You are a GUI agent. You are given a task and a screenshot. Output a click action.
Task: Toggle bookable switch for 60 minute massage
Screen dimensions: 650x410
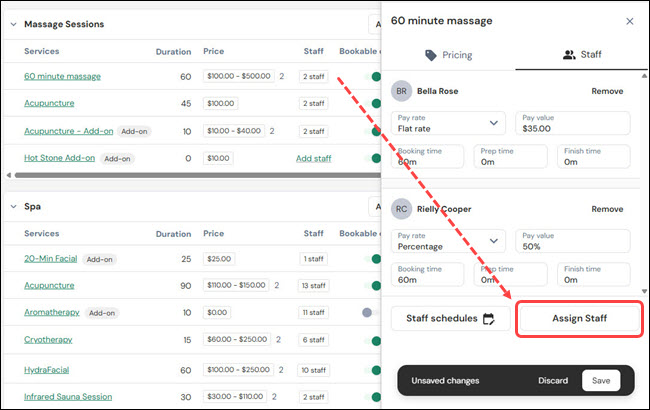(373, 77)
